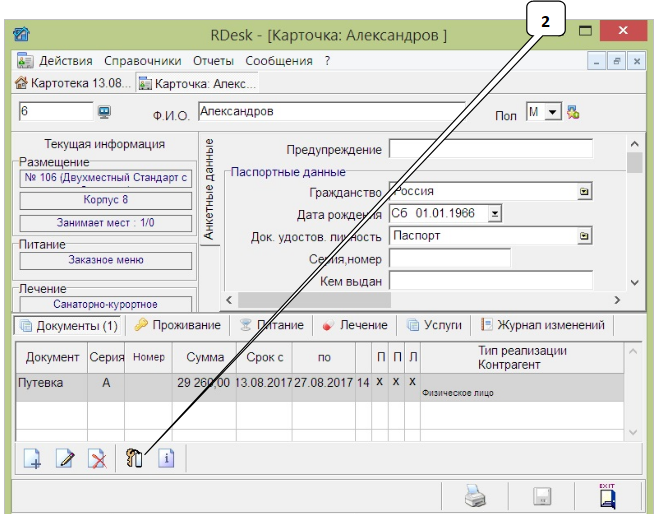This screenshot has width=664, height=514.
Task: Select the Лечение tab
Action: pos(355,325)
